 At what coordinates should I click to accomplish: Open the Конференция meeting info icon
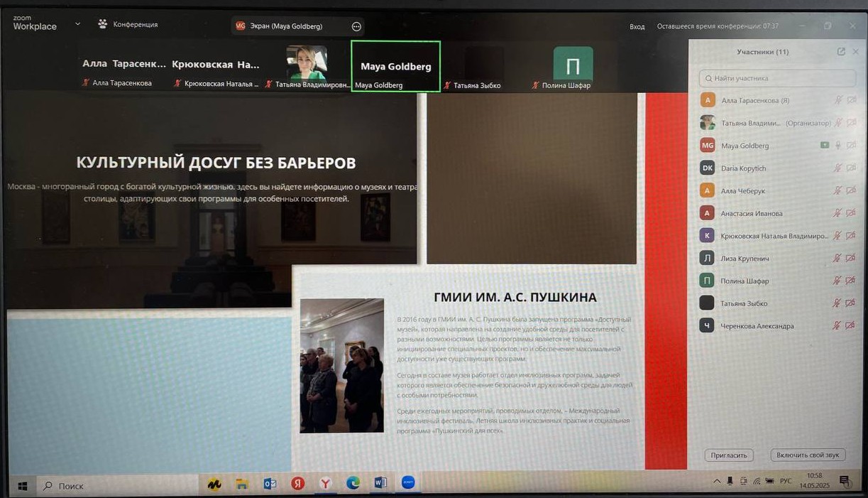coord(103,24)
